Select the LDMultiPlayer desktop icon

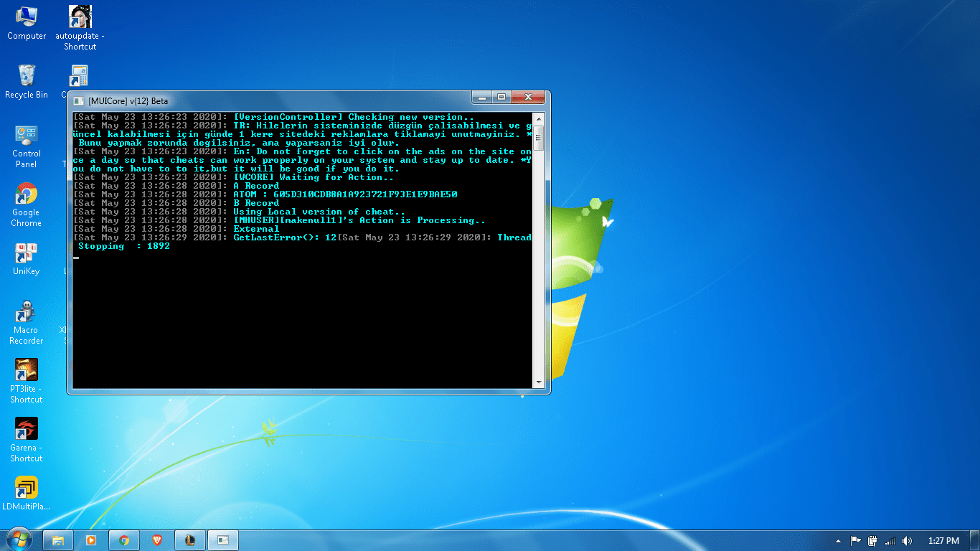27,494
